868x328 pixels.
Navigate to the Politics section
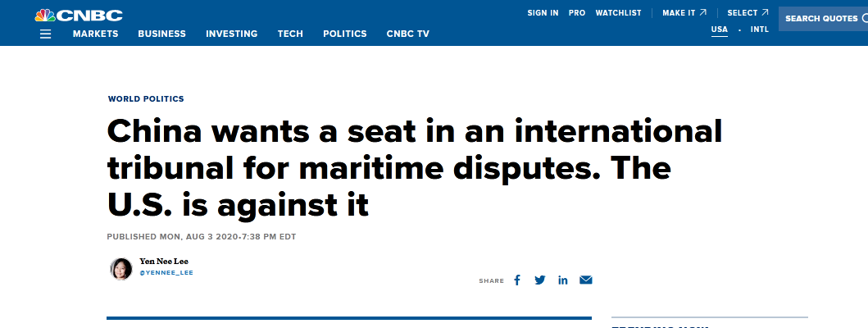click(344, 34)
